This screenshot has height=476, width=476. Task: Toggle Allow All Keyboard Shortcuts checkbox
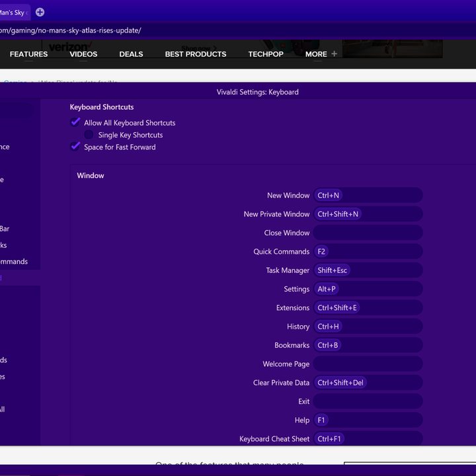[x=75, y=122]
